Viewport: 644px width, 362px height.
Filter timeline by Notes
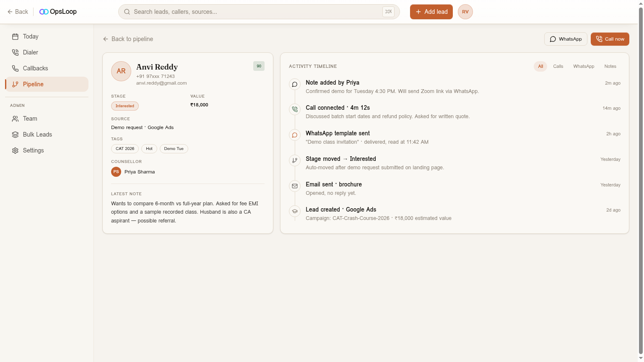tap(610, 66)
